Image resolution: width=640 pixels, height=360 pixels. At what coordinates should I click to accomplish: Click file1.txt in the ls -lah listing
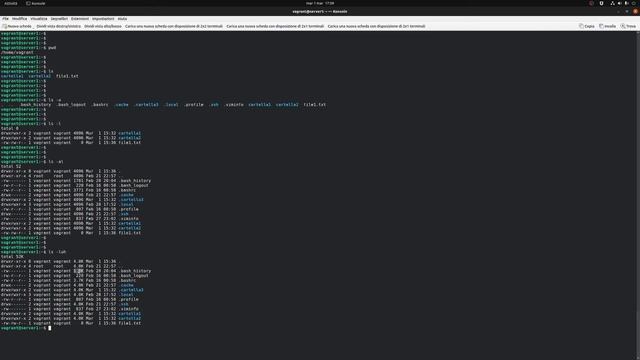(x=130, y=323)
